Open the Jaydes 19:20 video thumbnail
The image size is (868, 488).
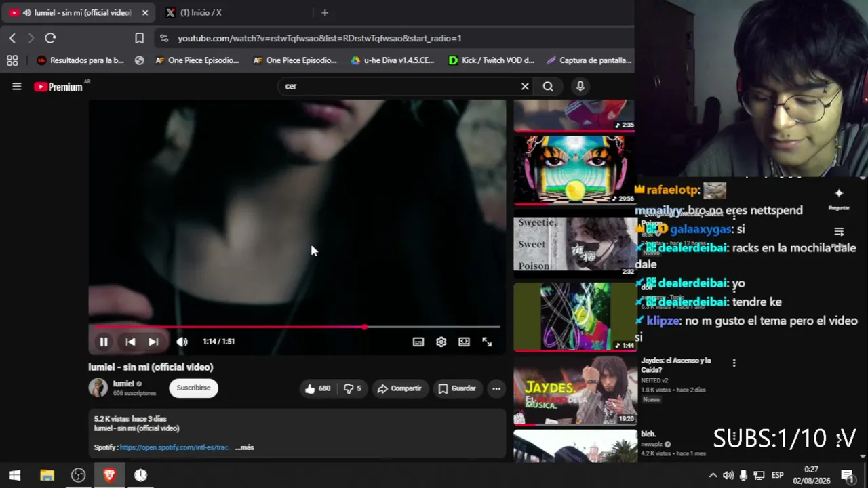(x=575, y=391)
